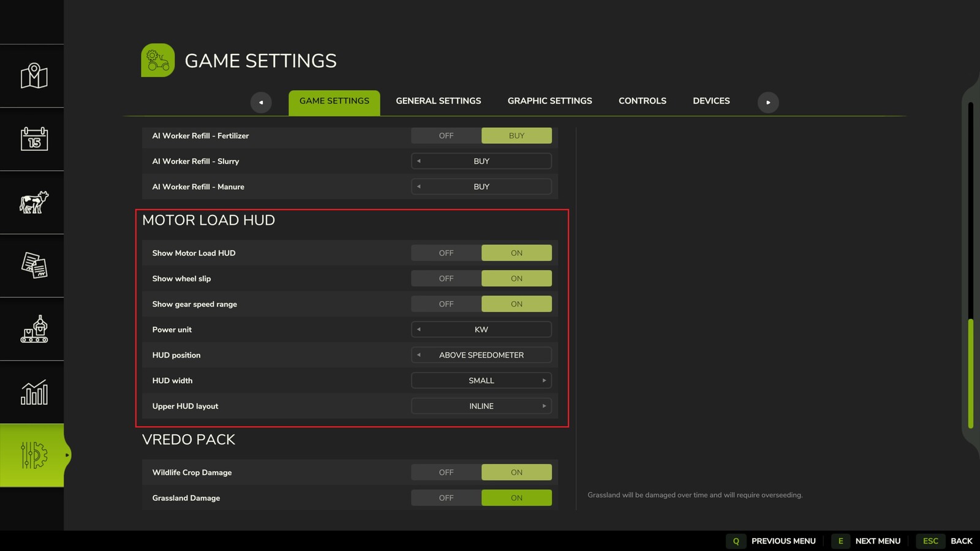The image size is (980, 551).
Task: Open the production factory icon in sidebar
Action: pos(34,329)
